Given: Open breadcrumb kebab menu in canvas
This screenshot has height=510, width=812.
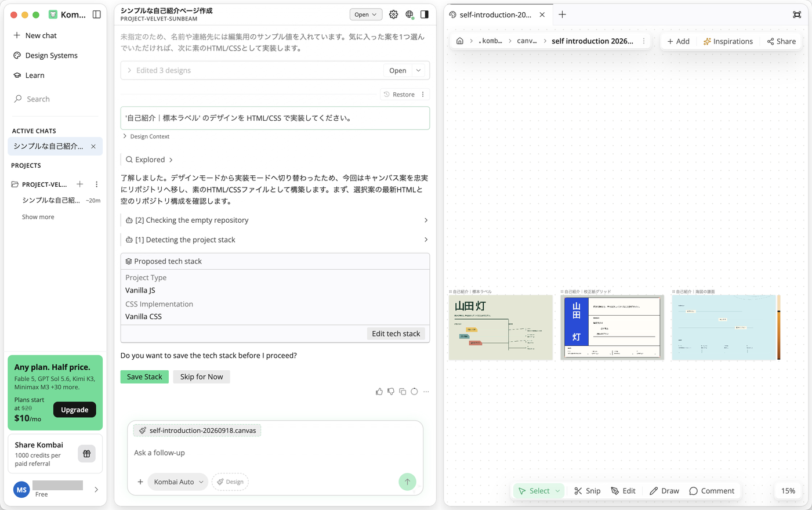Looking at the screenshot, I should click(643, 41).
